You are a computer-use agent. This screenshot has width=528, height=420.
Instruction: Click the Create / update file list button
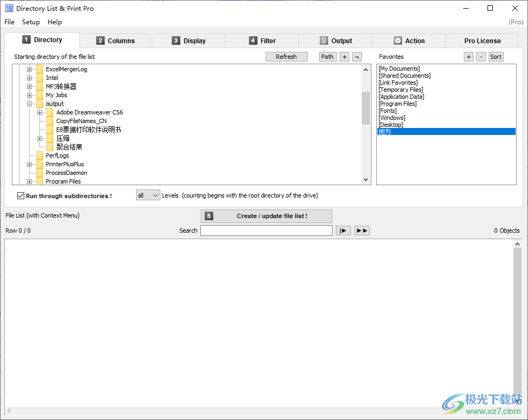click(266, 216)
